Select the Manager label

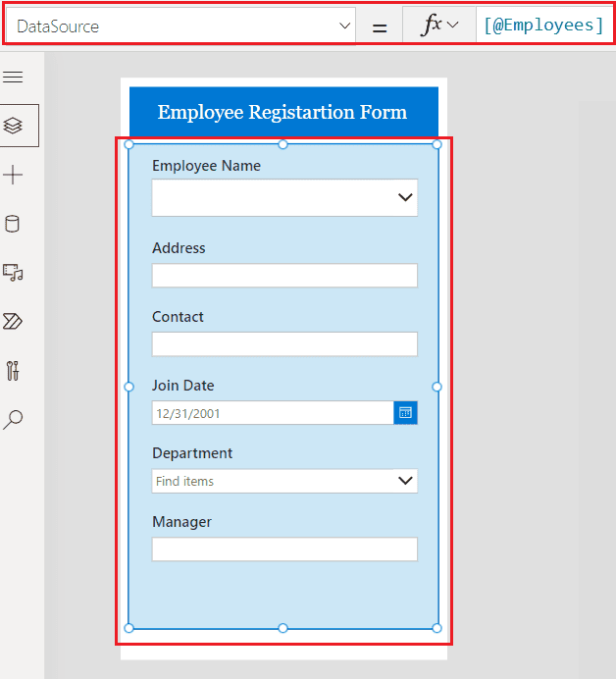181,522
